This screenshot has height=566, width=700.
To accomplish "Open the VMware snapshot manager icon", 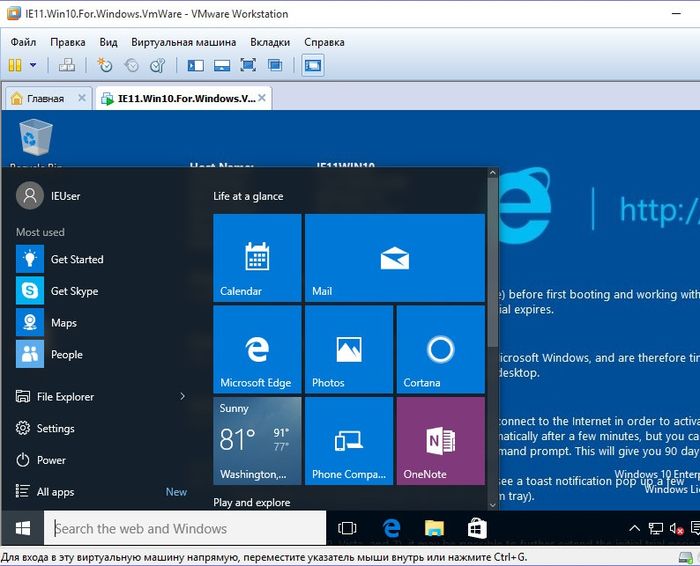I will (157, 65).
